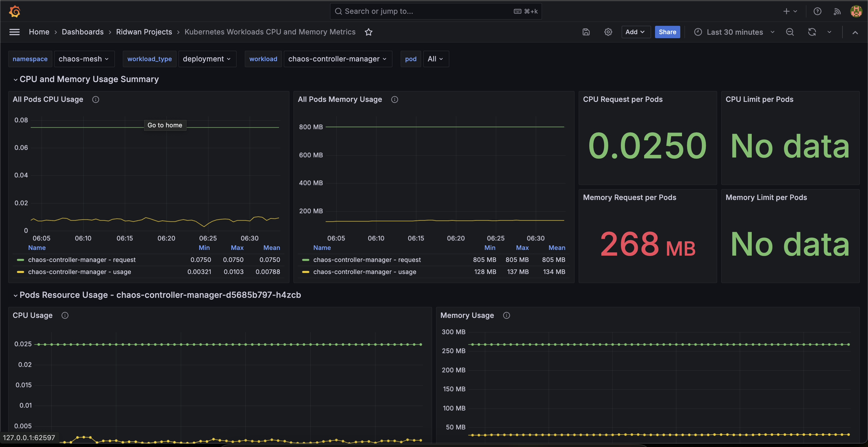Click the refresh dashboard icon
The height and width of the screenshot is (447, 868).
pyautogui.click(x=812, y=32)
